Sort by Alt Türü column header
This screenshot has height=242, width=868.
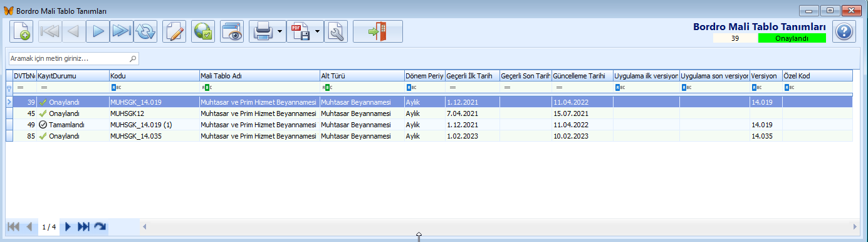pyautogui.click(x=362, y=76)
